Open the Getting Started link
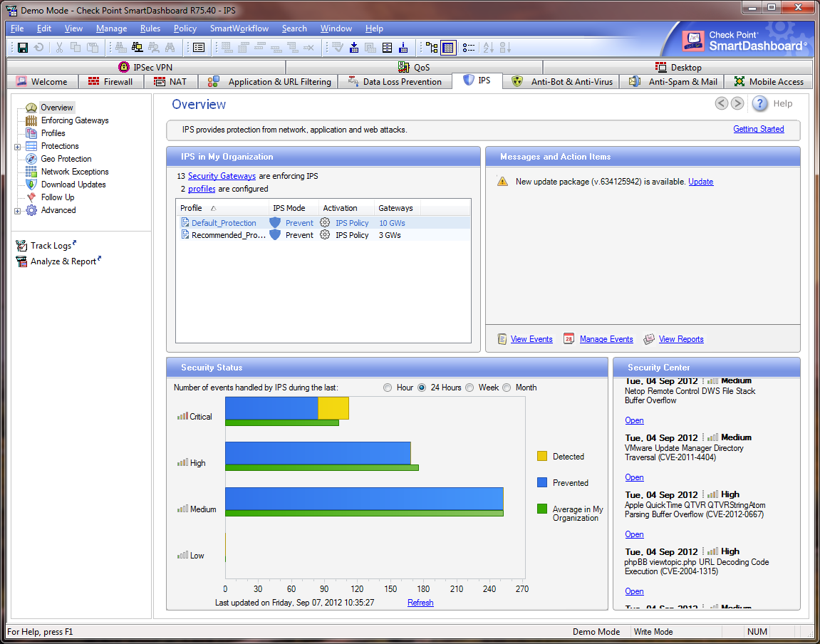This screenshot has height=644, width=820. click(x=758, y=129)
